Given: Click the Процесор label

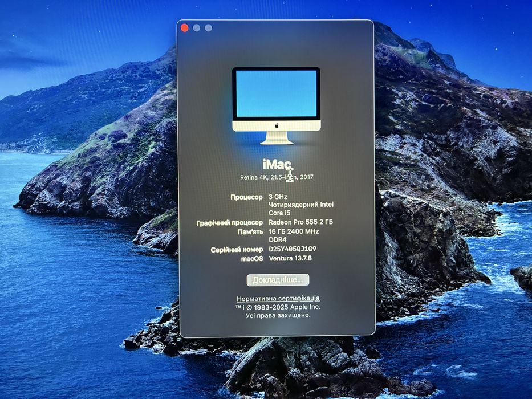Looking at the screenshot, I should coord(247,197).
